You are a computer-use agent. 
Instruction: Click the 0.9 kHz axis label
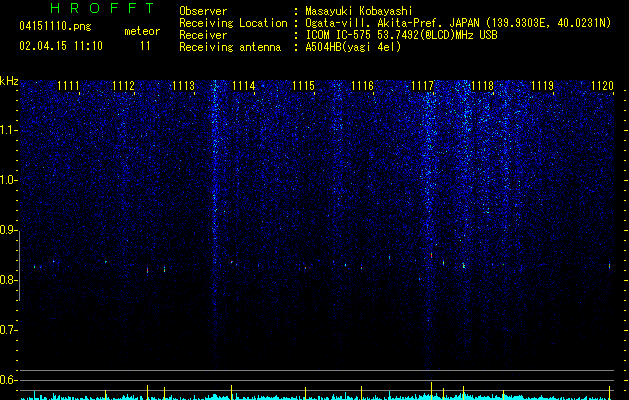(x=8, y=230)
